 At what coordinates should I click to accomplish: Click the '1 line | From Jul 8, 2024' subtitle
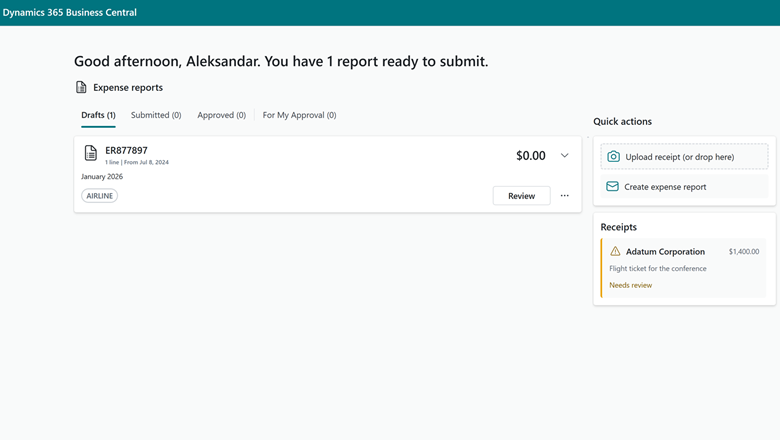pyautogui.click(x=137, y=162)
